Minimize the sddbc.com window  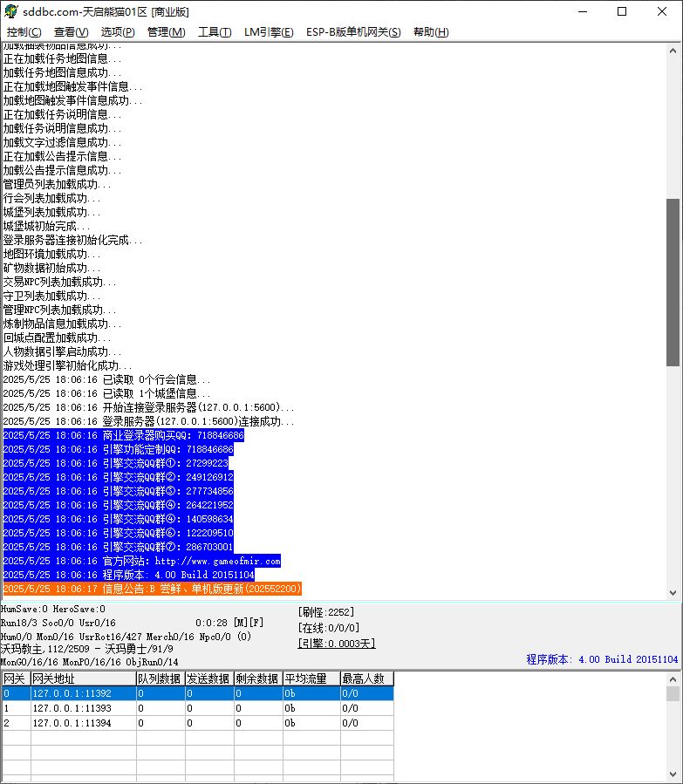(x=583, y=11)
